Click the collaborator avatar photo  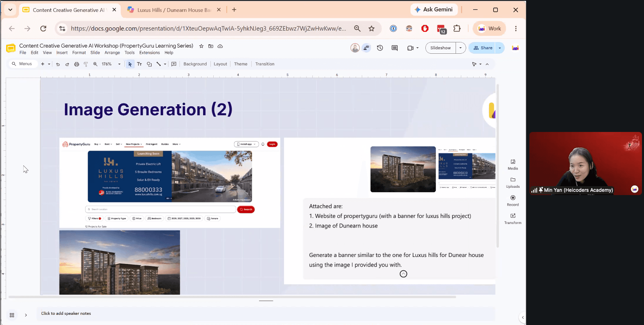355,48
